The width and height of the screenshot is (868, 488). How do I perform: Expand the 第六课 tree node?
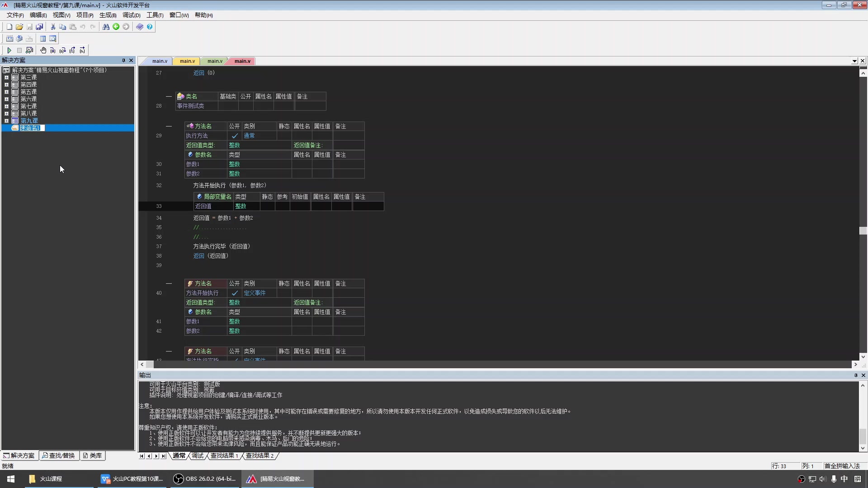pyautogui.click(x=6, y=99)
